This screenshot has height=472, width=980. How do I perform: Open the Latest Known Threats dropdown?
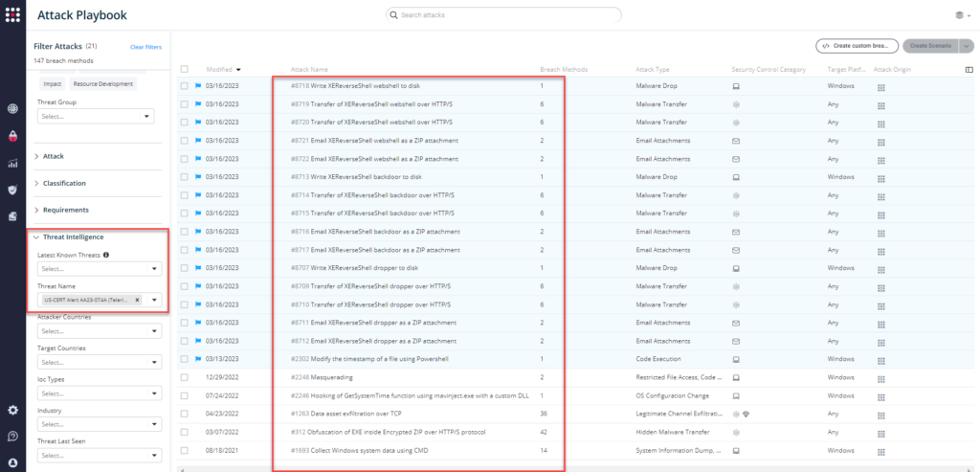(95, 269)
